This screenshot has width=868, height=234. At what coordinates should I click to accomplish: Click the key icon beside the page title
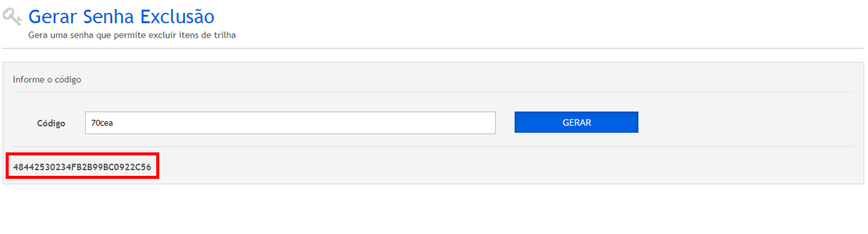click(12, 16)
